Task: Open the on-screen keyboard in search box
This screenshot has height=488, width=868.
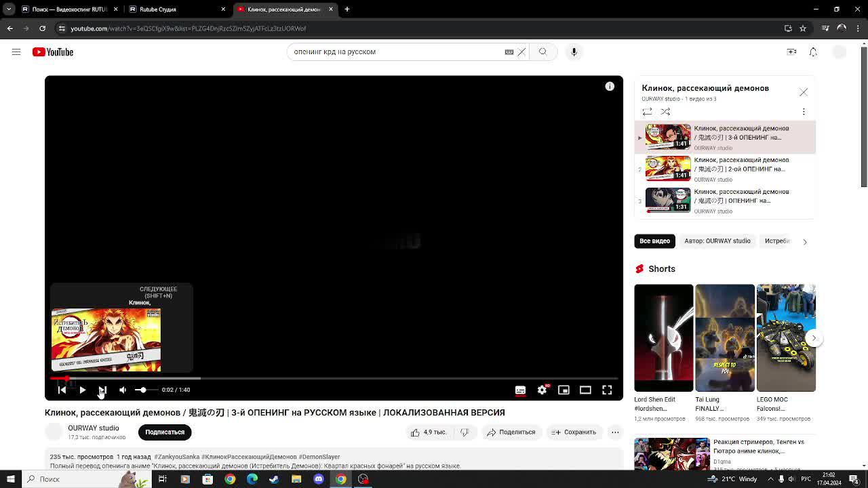Action: pos(509,52)
